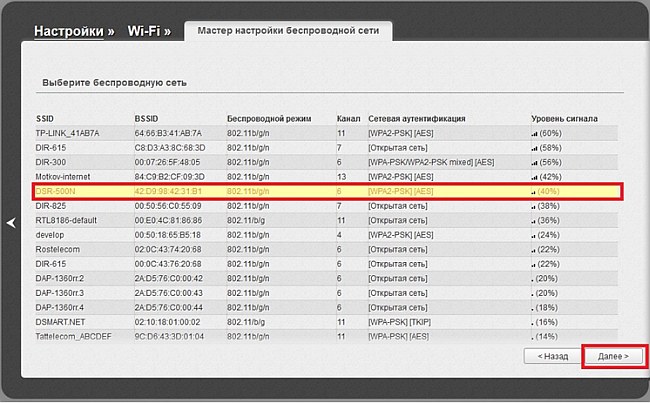Click signal level icon for DIR-825
This screenshot has height=403, width=650.
pos(535,206)
